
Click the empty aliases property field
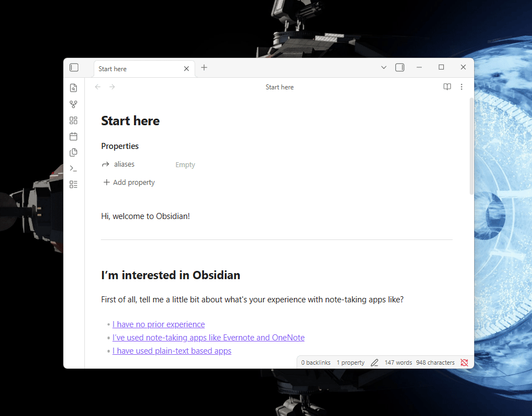(x=185, y=164)
